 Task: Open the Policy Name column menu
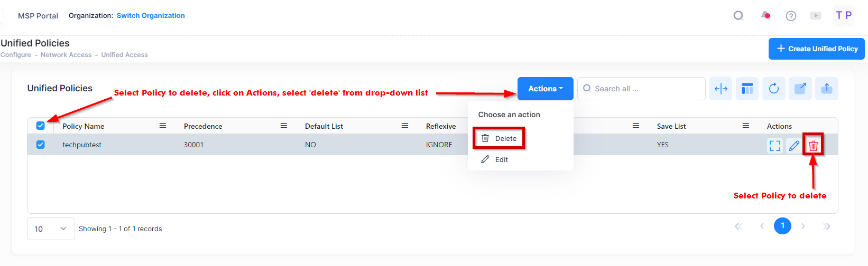[163, 126]
